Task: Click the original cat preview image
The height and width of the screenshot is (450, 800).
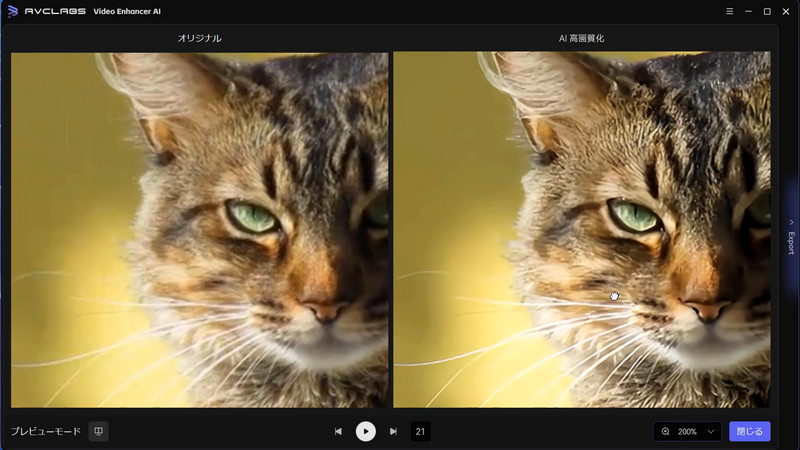Action: coord(199,230)
